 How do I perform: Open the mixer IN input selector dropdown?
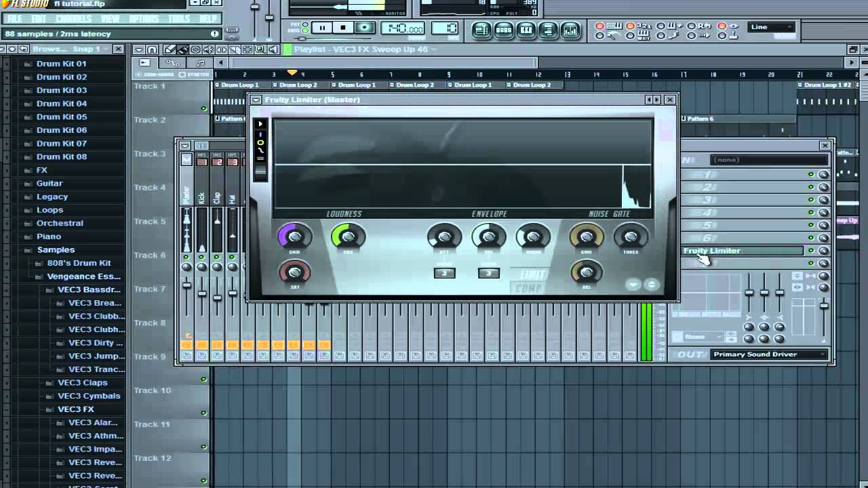[x=769, y=160]
